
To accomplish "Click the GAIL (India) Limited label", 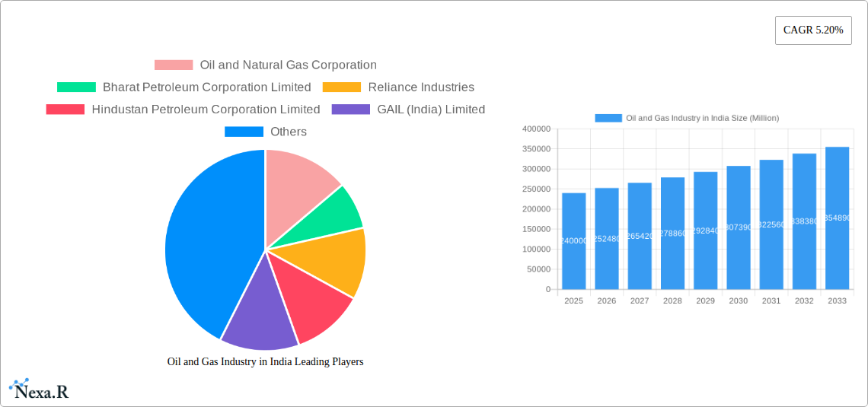I will click(431, 109).
